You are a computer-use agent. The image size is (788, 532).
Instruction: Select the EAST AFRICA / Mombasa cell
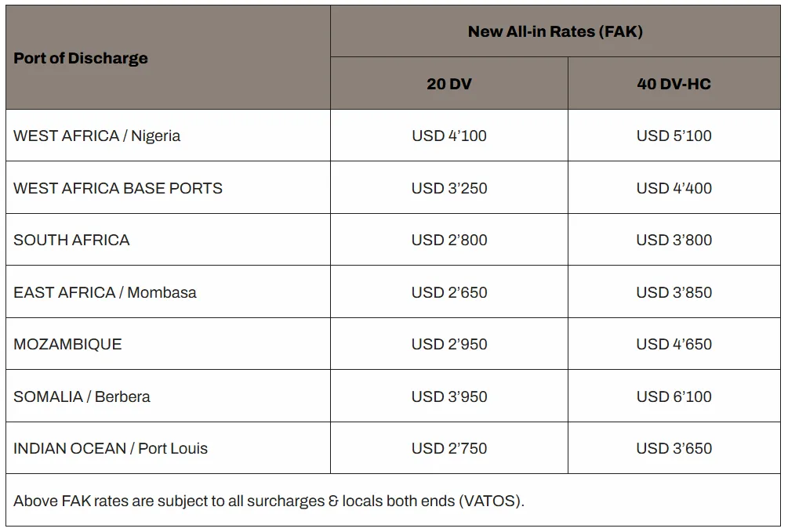(x=105, y=292)
